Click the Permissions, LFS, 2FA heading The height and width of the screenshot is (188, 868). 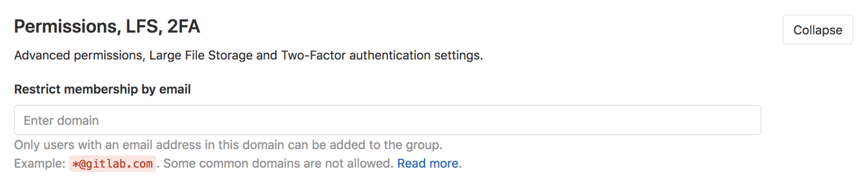[107, 26]
